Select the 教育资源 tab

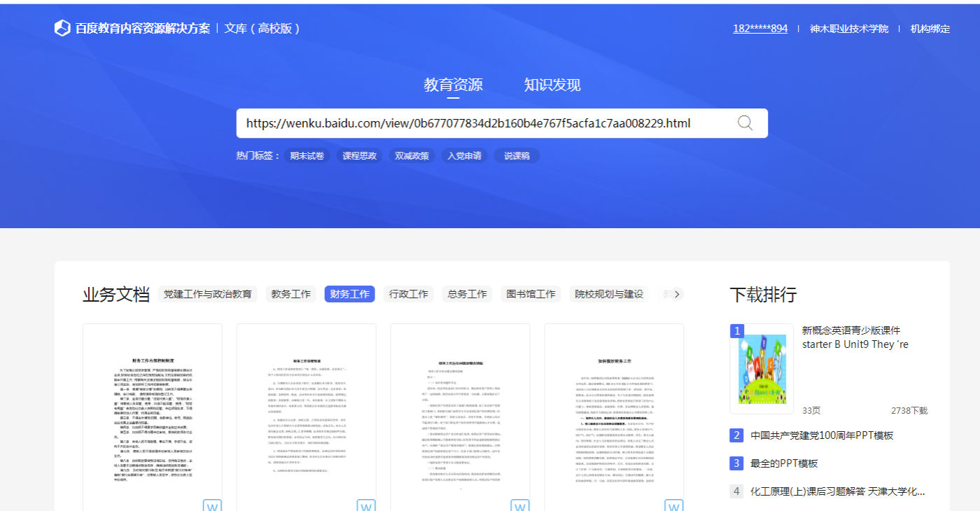tap(453, 85)
